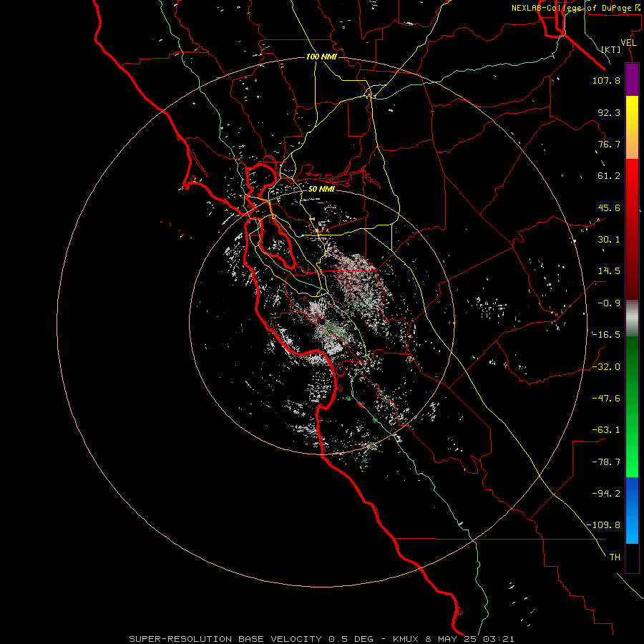Screen dimensions: 644x644
Task: Click the 45.6 velocity scale value
Action: point(609,208)
